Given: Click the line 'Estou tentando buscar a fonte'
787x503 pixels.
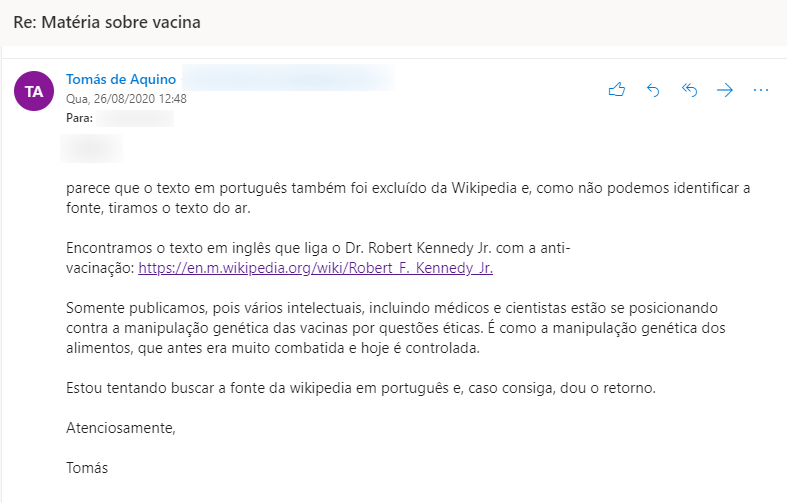Looking at the screenshot, I should pyautogui.click(x=361, y=388).
